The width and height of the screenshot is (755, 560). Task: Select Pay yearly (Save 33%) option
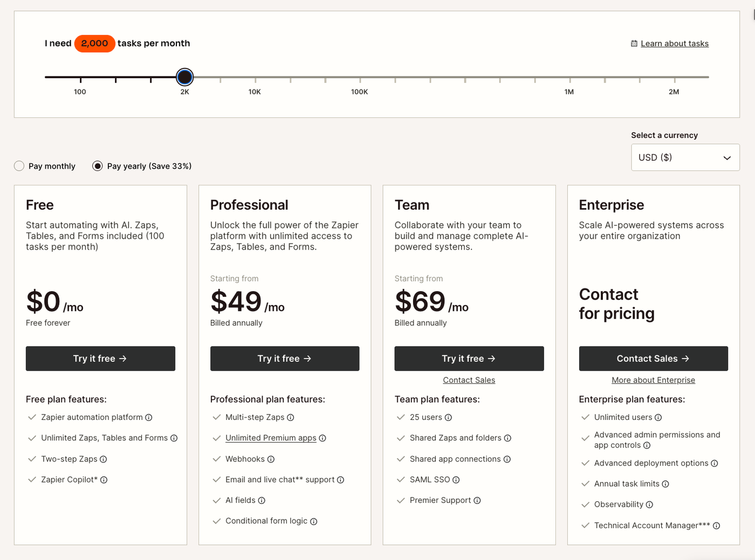98,166
